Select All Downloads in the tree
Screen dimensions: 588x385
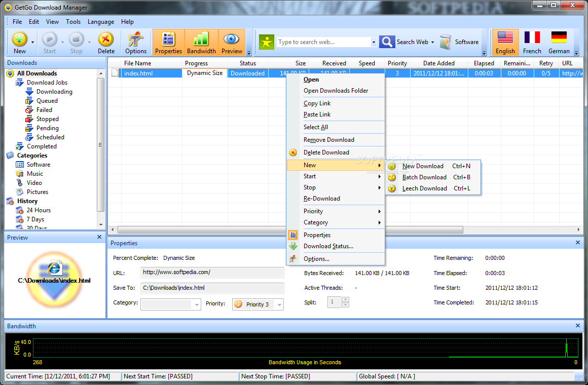click(36, 73)
